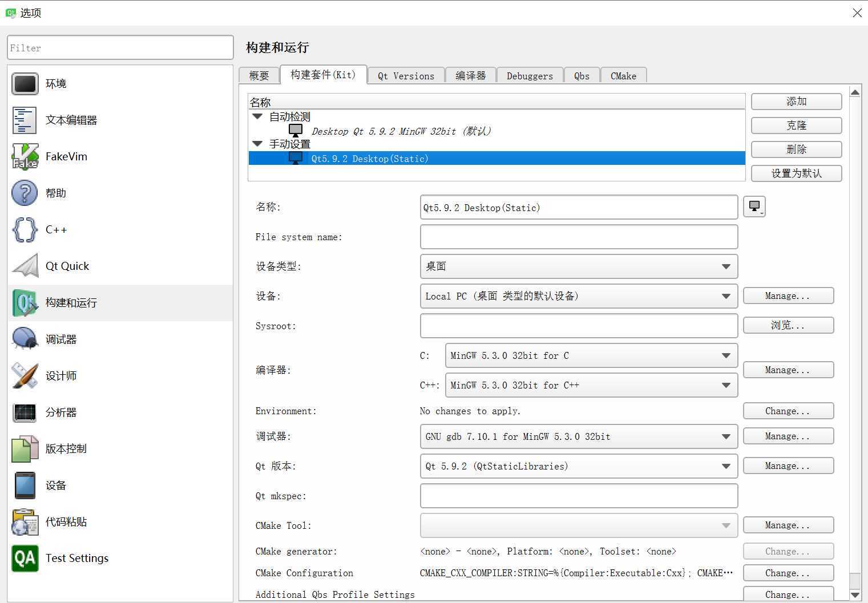Open the Qbs tab

coord(582,75)
